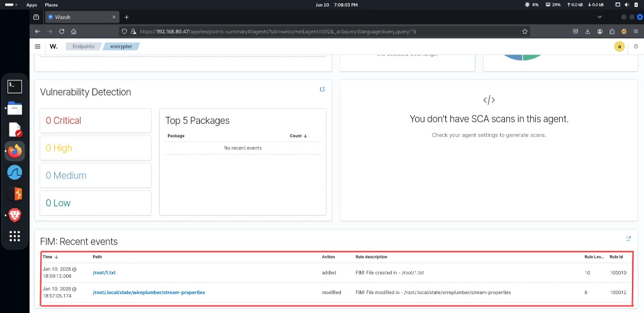Image resolution: width=644 pixels, height=313 pixels.
Task: Click the rule ID 100012 cell
Action: click(618, 292)
